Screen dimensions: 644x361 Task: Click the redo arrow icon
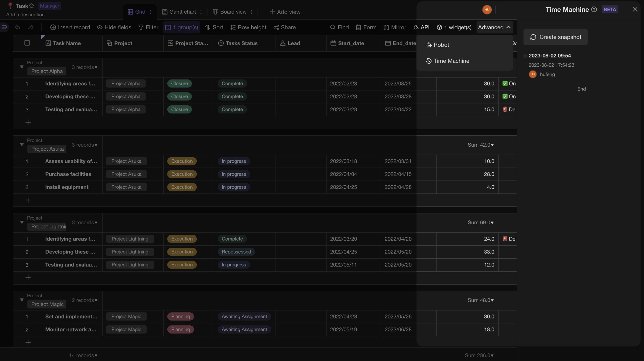[x=31, y=27]
